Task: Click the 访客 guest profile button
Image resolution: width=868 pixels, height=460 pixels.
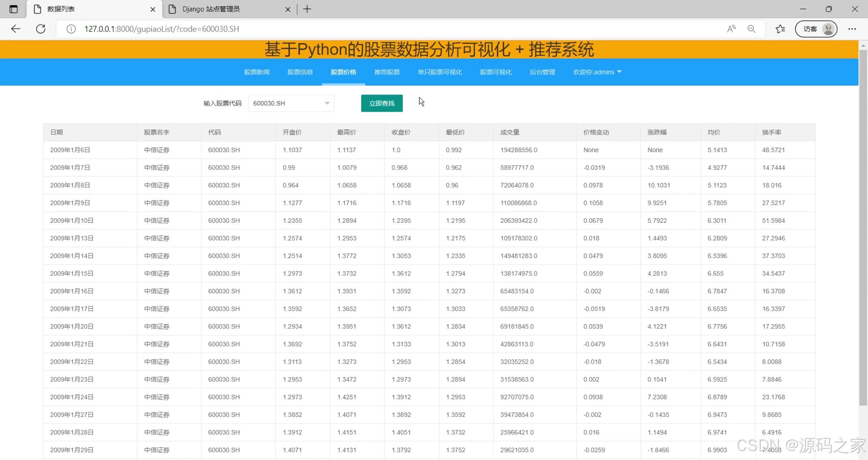Action: [x=816, y=29]
